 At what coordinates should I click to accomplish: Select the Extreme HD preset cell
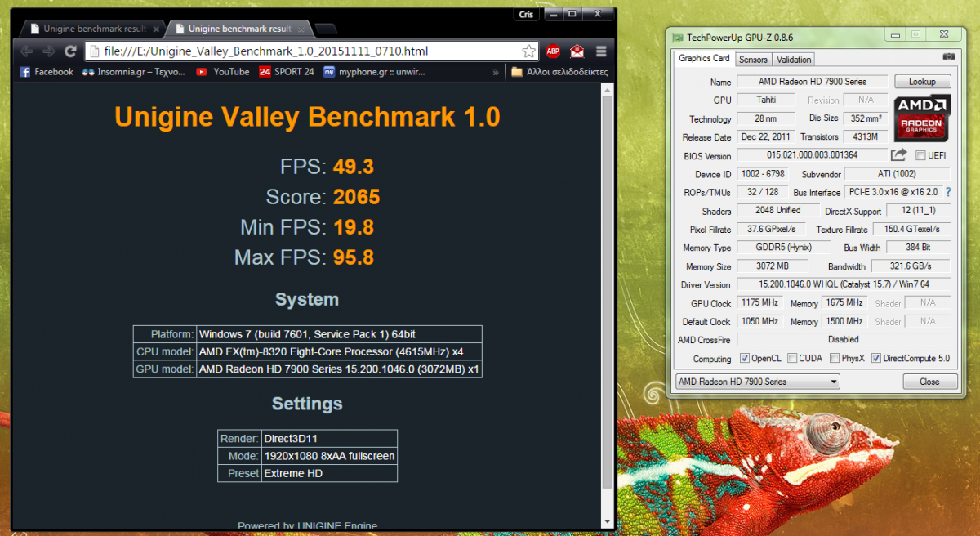pyautogui.click(x=329, y=473)
